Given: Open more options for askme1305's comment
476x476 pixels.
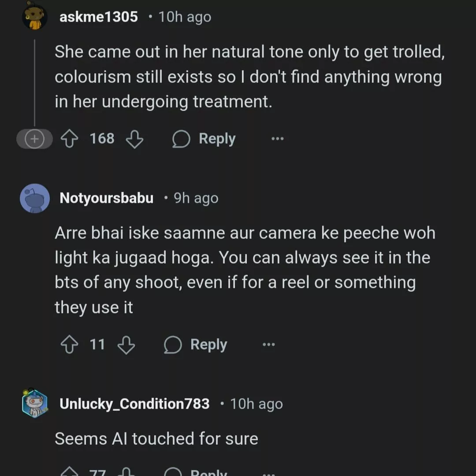Looking at the screenshot, I should coord(277,139).
